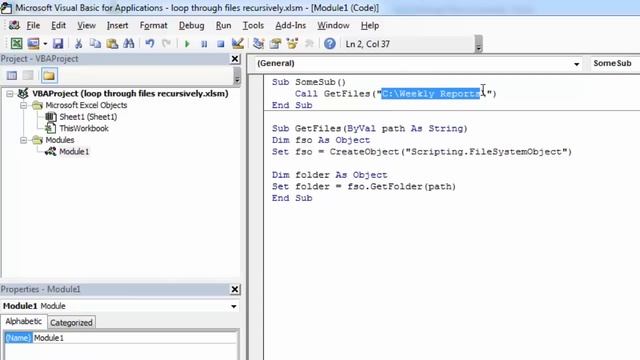The image size is (640, 360).
Task: Click the Insert UserForm toolbar icon
Action: coord(33,44)
